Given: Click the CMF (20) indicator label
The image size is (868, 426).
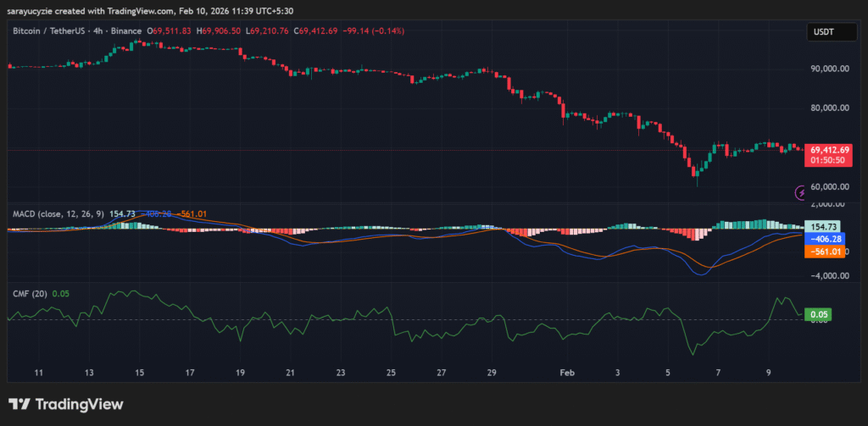Looking at the screenshot, I should (x=31, y=294).
